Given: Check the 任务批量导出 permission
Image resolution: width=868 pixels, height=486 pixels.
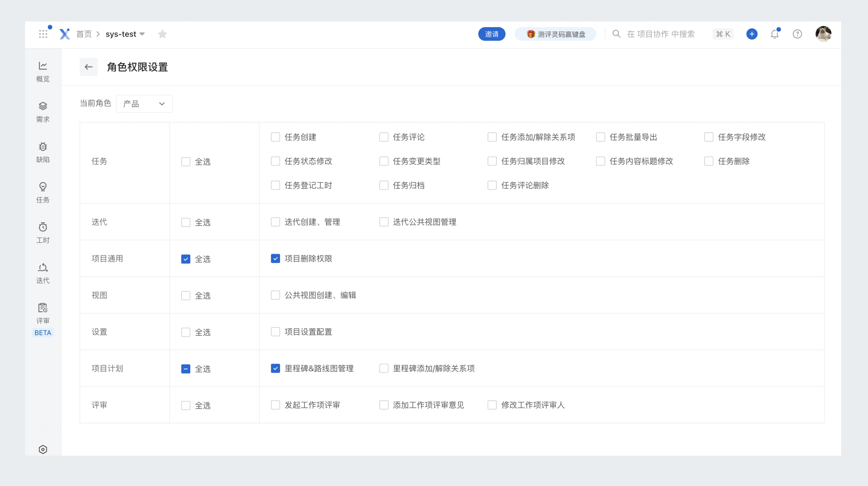Looking at the screenshot, I should pos(600,137).
